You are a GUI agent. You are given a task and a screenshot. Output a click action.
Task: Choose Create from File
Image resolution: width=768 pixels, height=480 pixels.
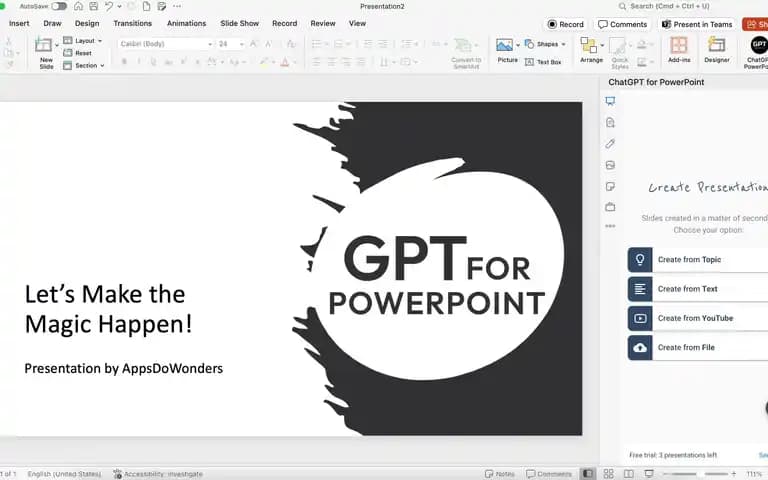click(x=697, y=348)
